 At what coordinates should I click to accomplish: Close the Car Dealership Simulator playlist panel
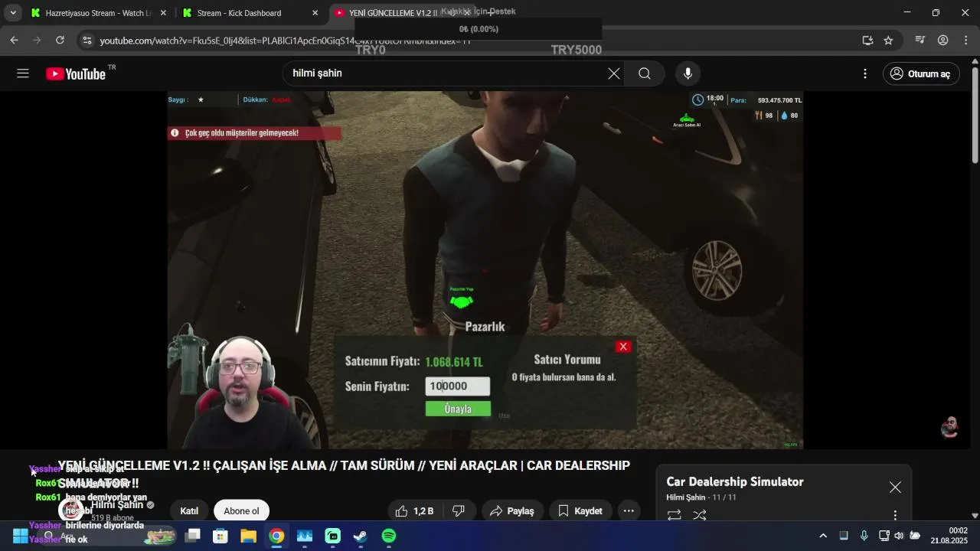895,487
